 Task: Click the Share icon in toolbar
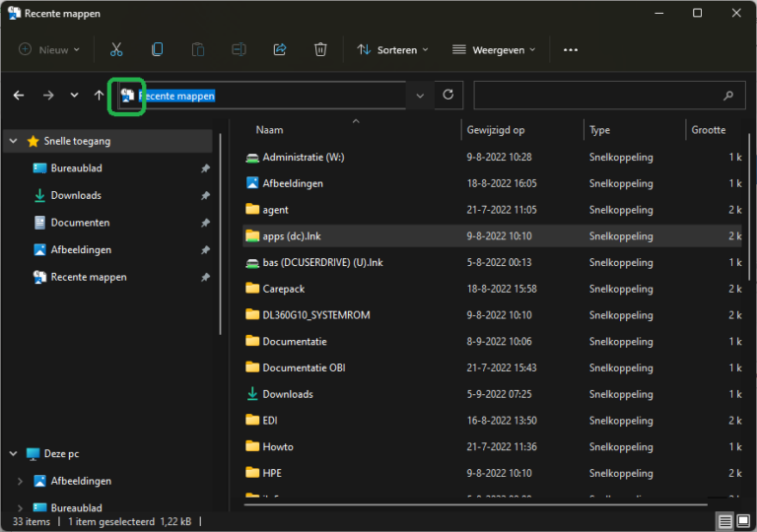coord(279,49)
